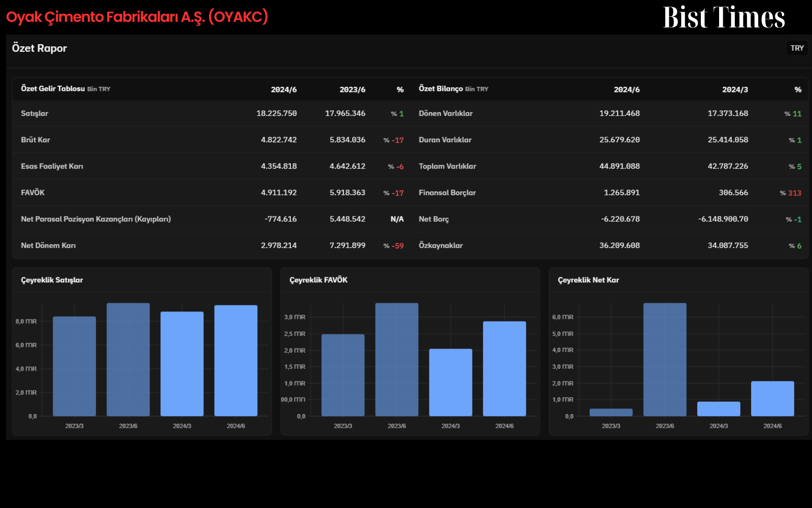Click the 2024/6 bar in Çeyreklik Satışlar chart

pyautogui.click(x=235, y=361)
